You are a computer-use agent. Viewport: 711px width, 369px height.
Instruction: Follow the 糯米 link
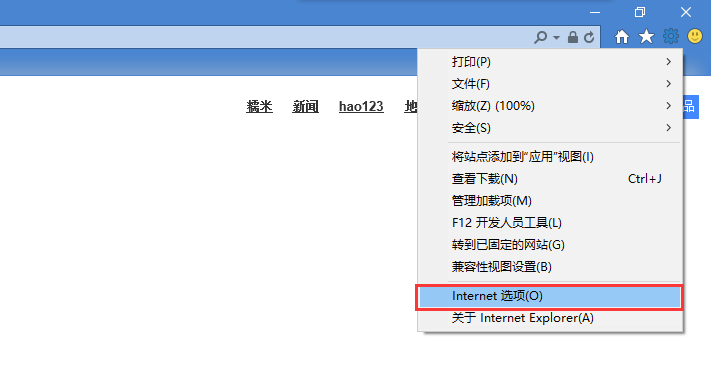(x=259, y=107)
